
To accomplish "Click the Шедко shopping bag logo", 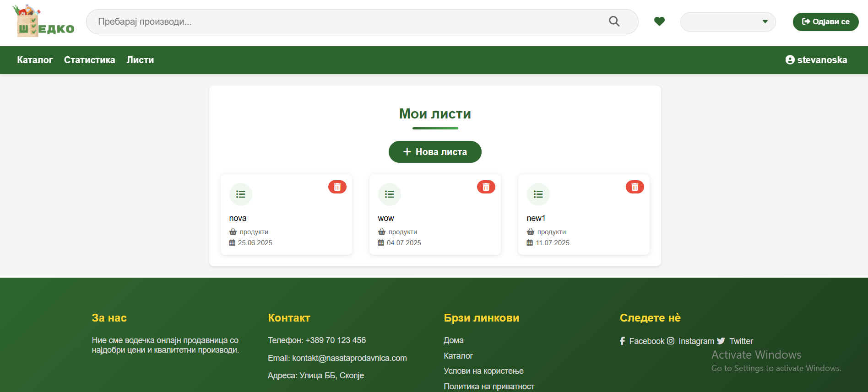I will (x=44, y=21).
